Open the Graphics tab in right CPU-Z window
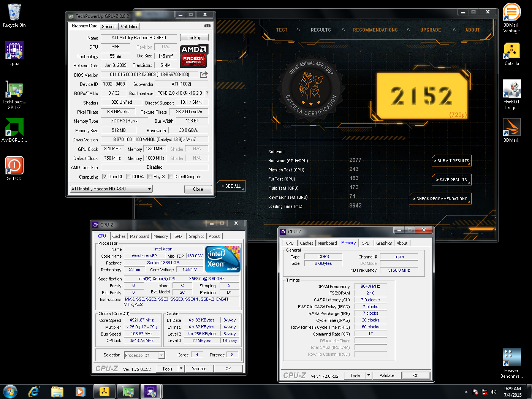 click(384, 243)
